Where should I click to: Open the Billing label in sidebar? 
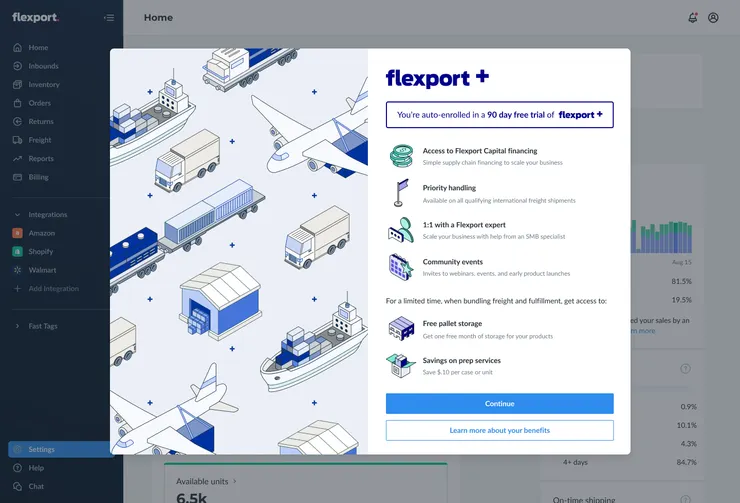pyautogui.click(x=38, y=177)
